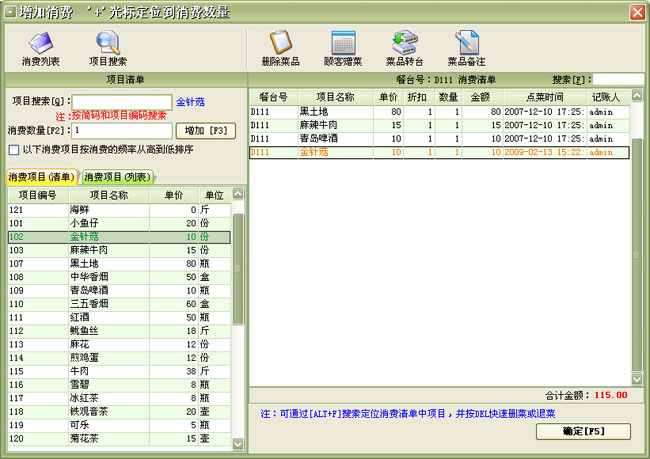Screen dimensions: 650x459
Task: Switch to 消费项目(列表) tab
Action: coord(117,177)
